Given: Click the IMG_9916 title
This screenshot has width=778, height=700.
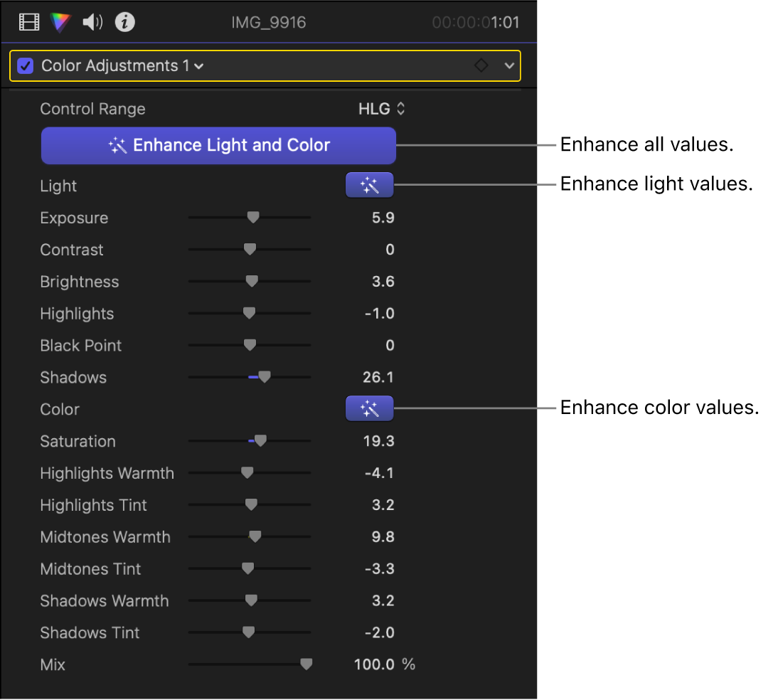Looking at the screenshot, I should [x=268, y=22].
